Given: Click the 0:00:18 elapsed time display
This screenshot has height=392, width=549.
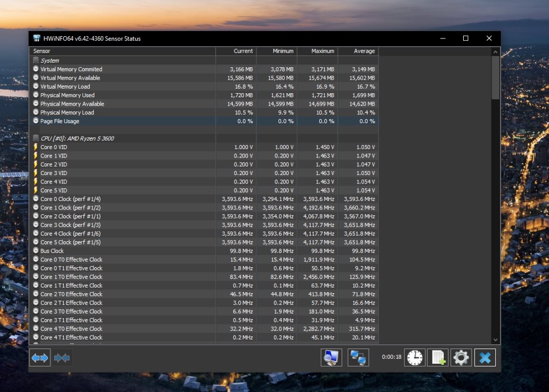Looking at the screenshot, I should [x=391, y=357].
